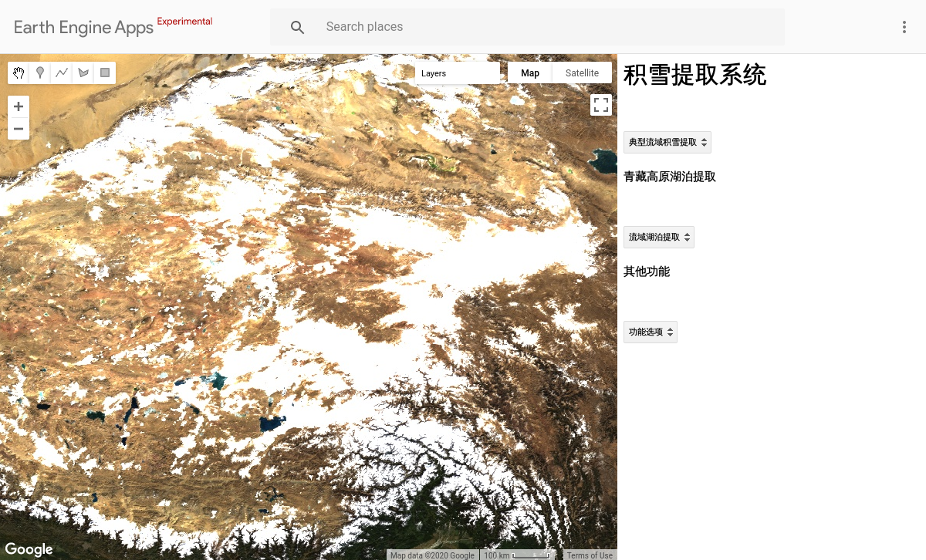
Task: Open the Layers panel
Action: (434, 73)
